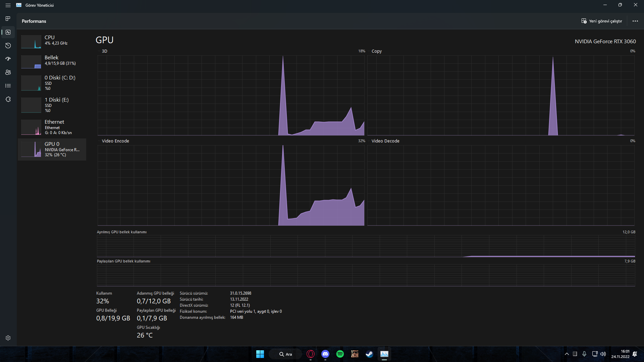Open Task Manager settings gear
Viewport: 644px width, 362px height.
click(x=8, y=338)
